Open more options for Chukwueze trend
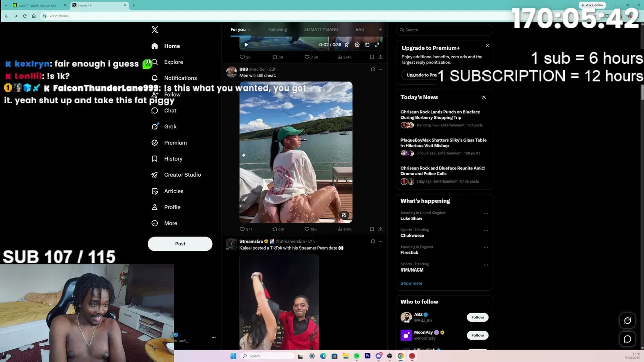Viewport: 644px width, 362px height. pos(486,231)
